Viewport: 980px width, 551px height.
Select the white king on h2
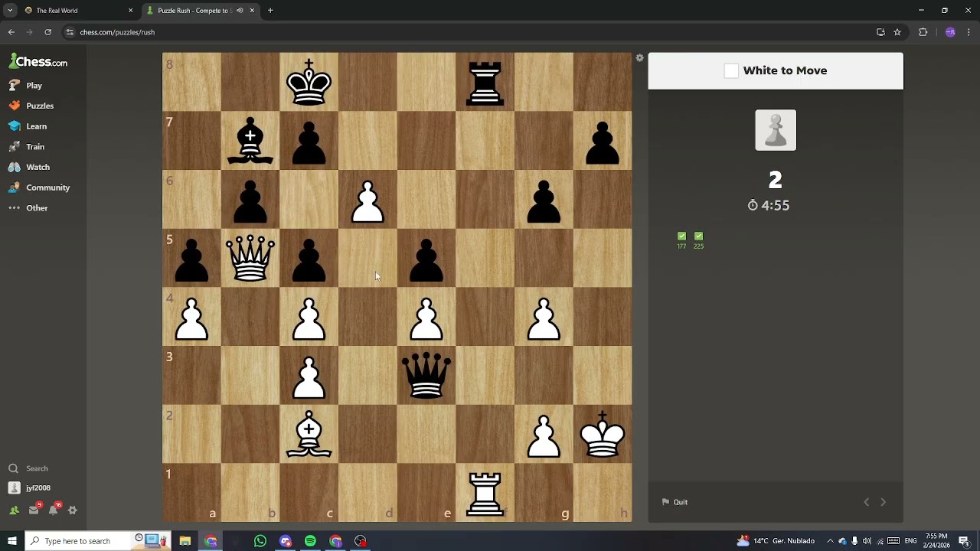pyautogui.click(x=603, y=434)
